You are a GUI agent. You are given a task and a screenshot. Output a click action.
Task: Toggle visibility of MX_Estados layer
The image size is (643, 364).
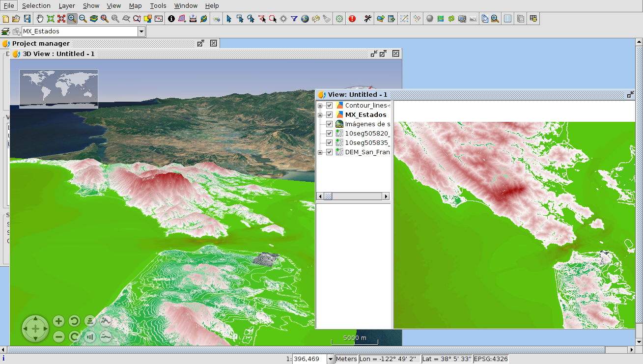(330, 115)
